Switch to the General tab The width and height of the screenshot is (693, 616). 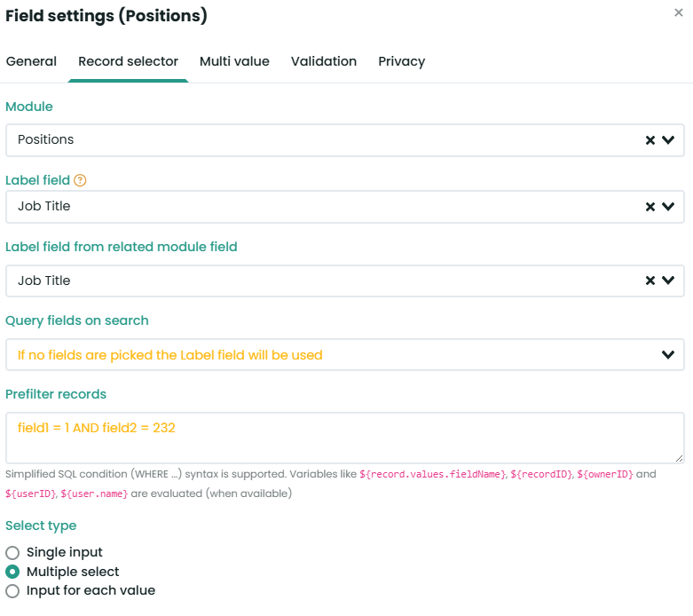(31, 61)
